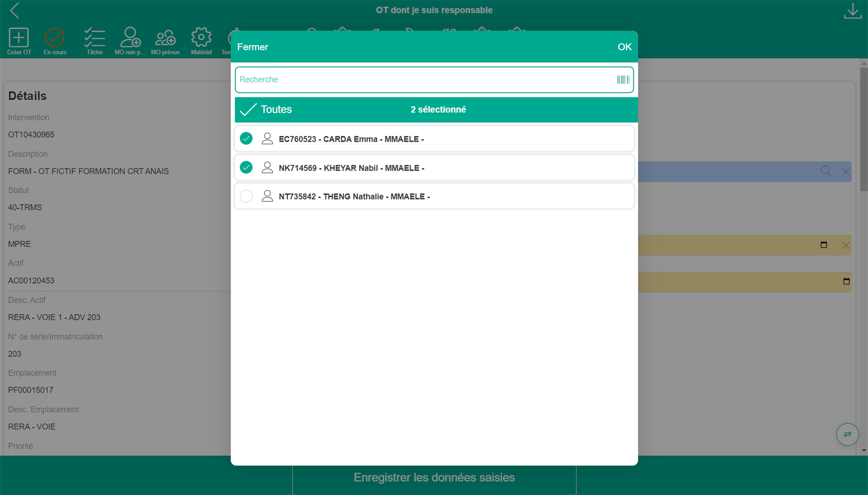Click the barcode scanner icon in search
This screenshot has height=495, width=868.
tap(623, 80)
